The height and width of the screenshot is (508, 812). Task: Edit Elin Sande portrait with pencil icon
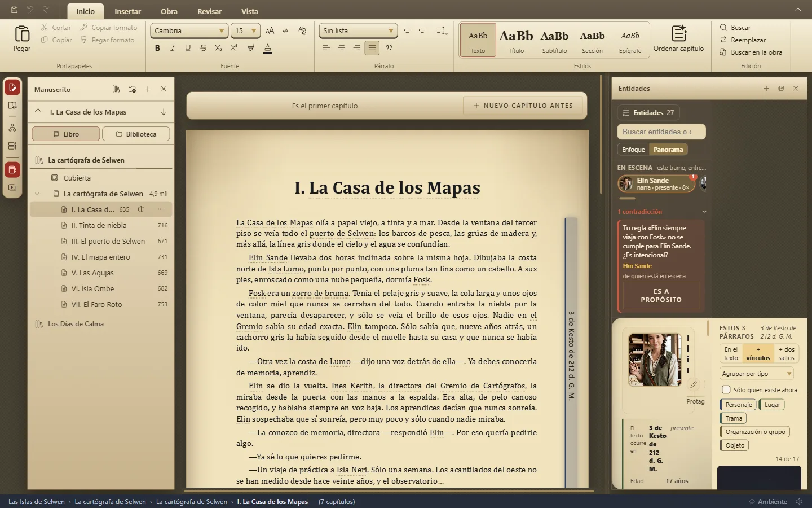[x=694, y=384]
